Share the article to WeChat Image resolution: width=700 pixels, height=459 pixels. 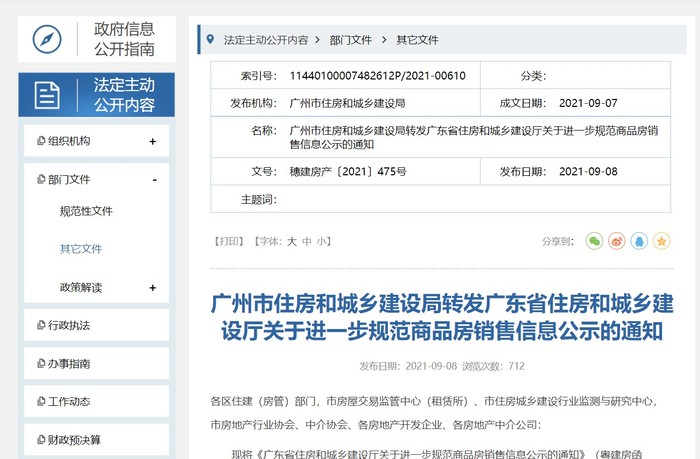pos(594,241)
